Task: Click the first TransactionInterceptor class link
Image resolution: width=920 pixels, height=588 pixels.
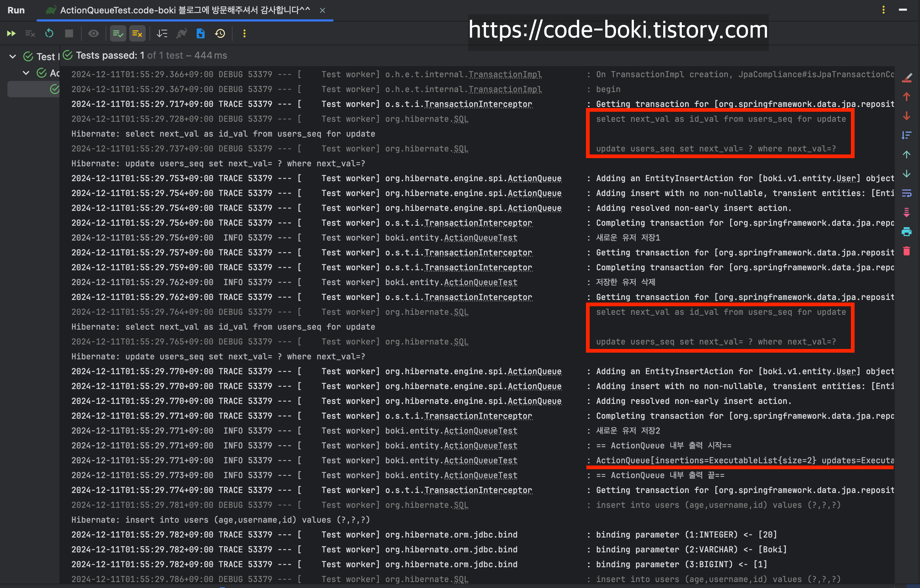Action: (478, 104)
